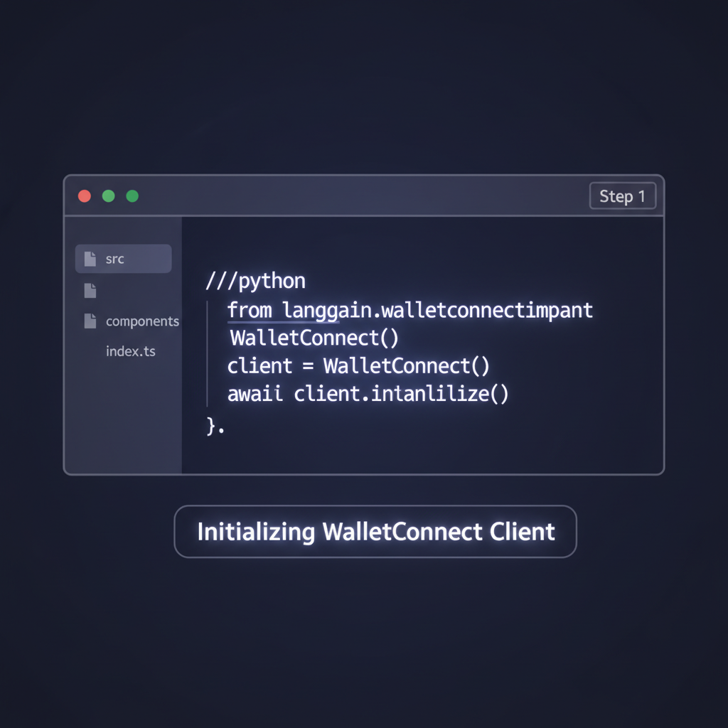This screenshot has height=728, width=728.
Task: Click the second green window dot
Action: 132,196
